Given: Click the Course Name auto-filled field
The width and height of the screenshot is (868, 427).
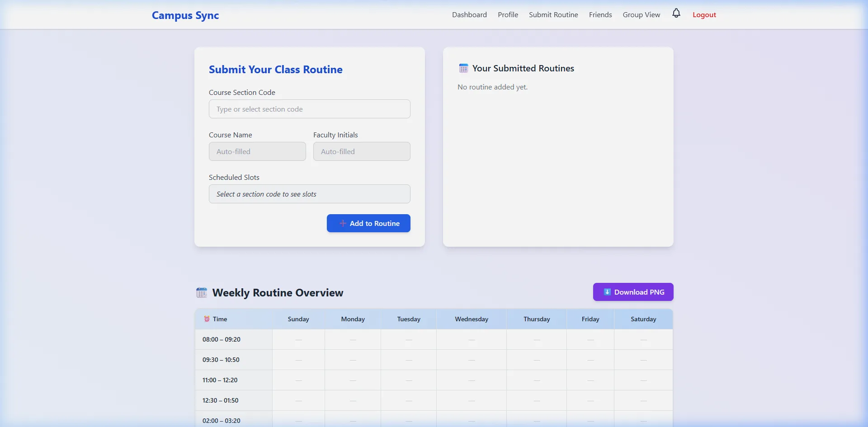Looking at the screenshot, I should 257,151.
